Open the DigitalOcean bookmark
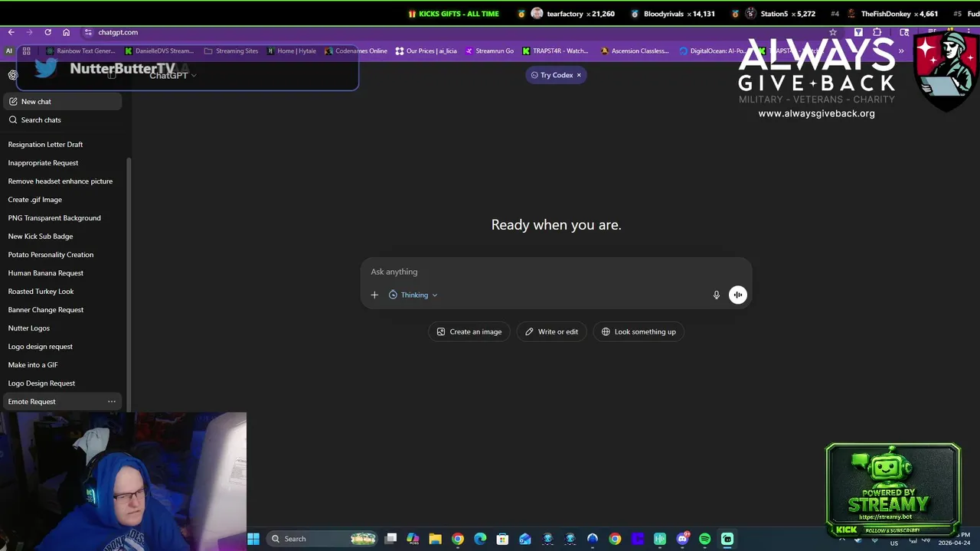Viewport: 980px width, 551px height. tap(712, 51)
